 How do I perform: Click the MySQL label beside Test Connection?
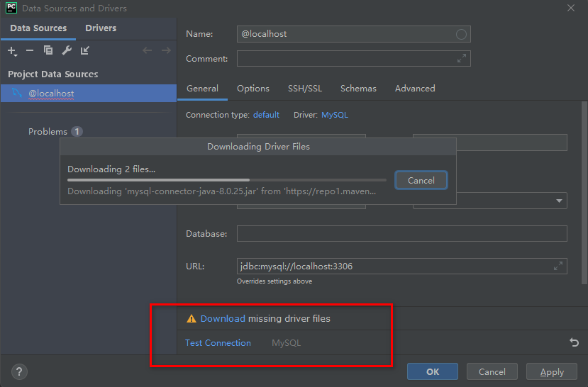point(286,343)
